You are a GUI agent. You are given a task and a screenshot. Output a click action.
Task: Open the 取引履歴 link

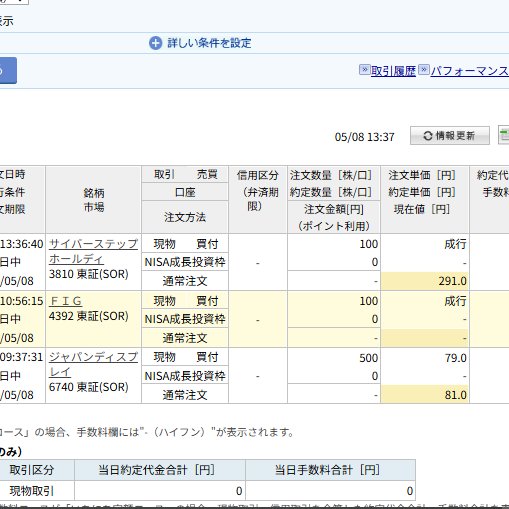tap(393, 71)
